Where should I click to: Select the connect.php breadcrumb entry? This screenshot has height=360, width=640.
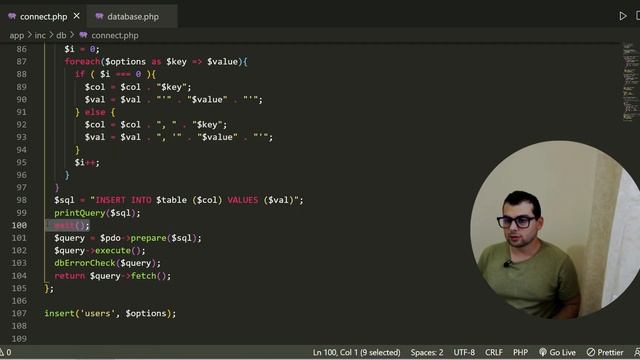(115, 36)
